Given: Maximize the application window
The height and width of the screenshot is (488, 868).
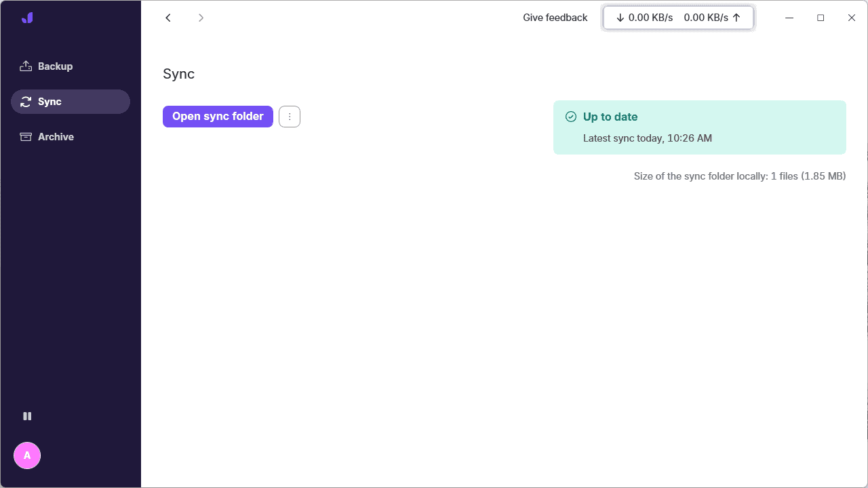Looking at the screenshot, I should click(821, 18).
